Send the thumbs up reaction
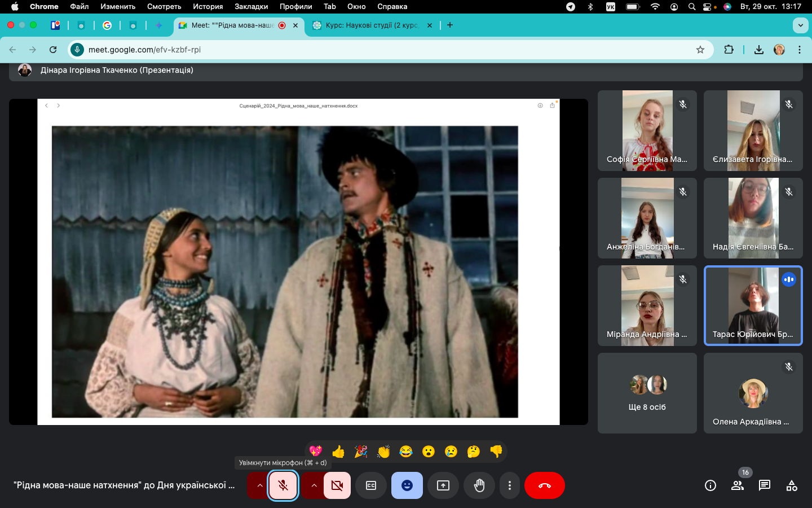812x508 pixels. pos(338,452)
